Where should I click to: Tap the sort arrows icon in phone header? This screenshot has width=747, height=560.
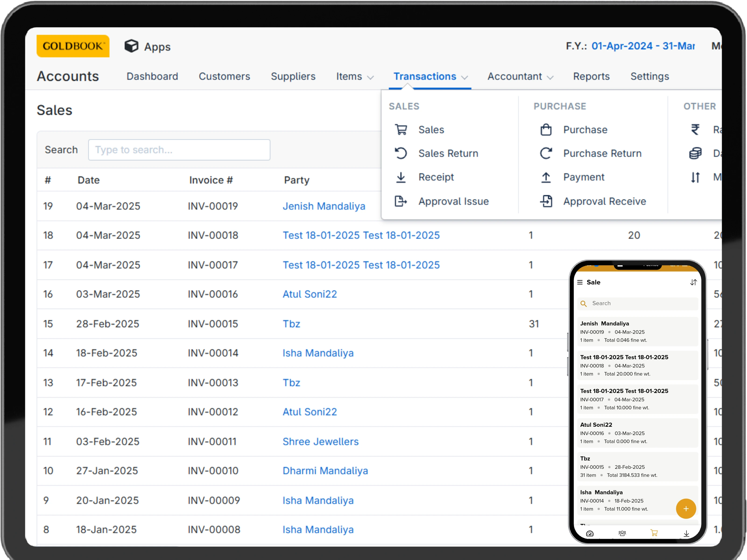693,282
